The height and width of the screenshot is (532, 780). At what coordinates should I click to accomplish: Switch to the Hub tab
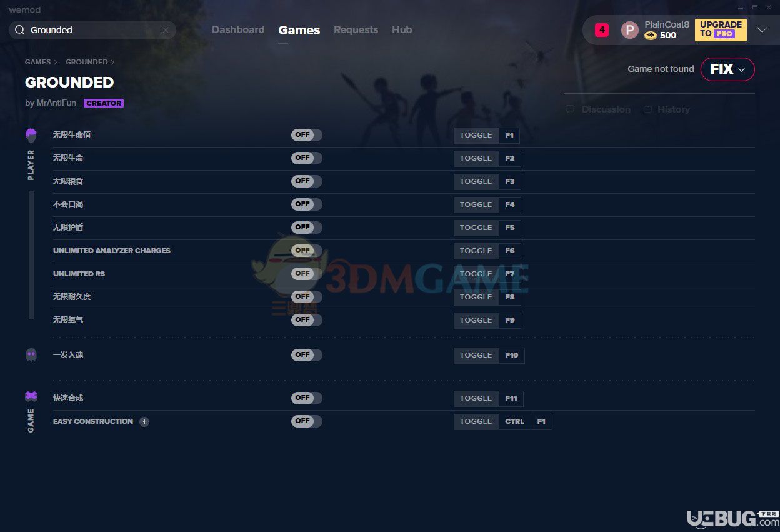coord(402,30)
